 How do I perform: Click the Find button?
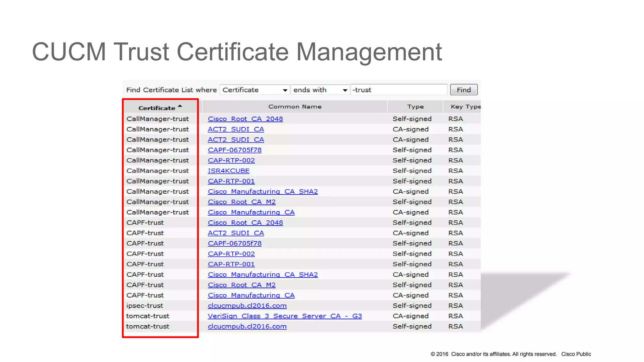[x=464, y=90]
